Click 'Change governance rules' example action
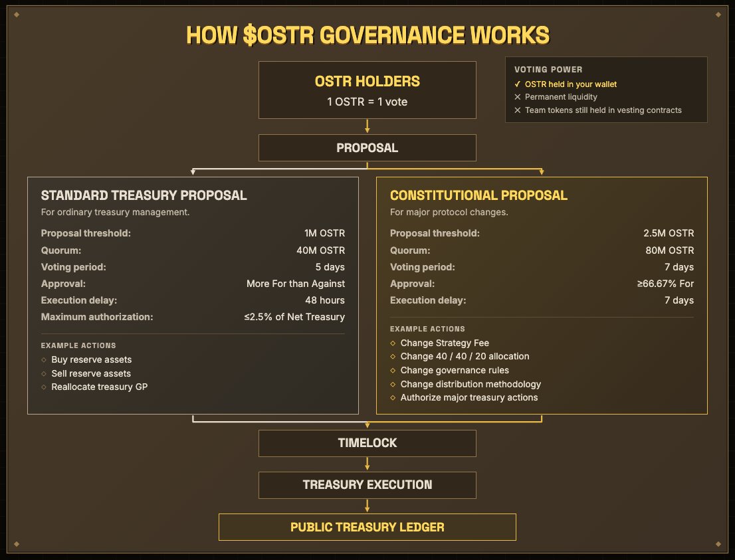 [x=455, y=371]
